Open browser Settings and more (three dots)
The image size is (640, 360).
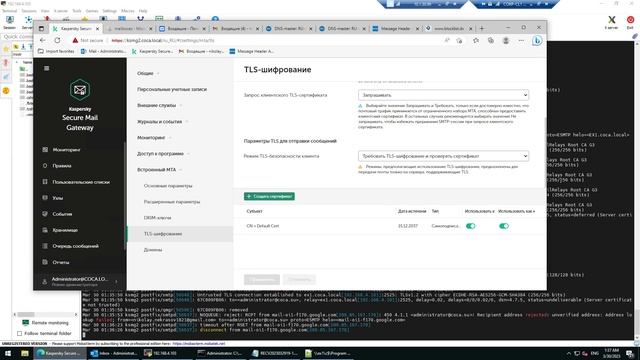pos(521,40)
